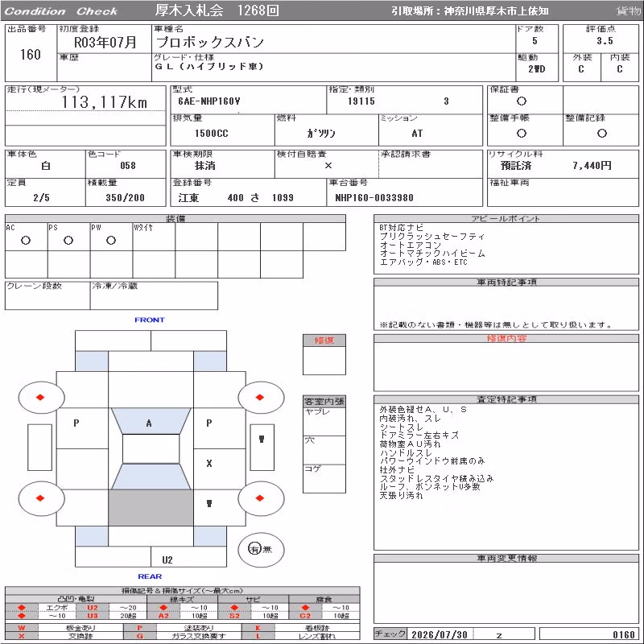This screenshot has width=644, height=644.
Task: Click the ヤブレ cell under 客室内張
Action: 324,421
